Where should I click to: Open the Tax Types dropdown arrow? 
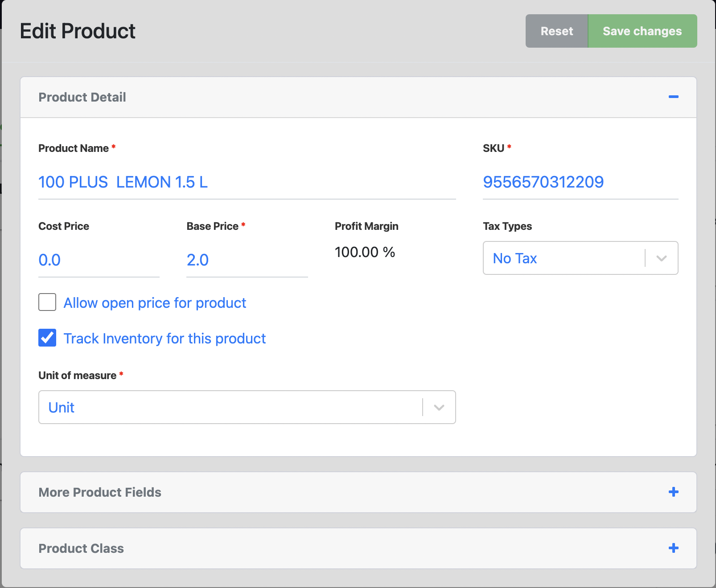[662, 258]
